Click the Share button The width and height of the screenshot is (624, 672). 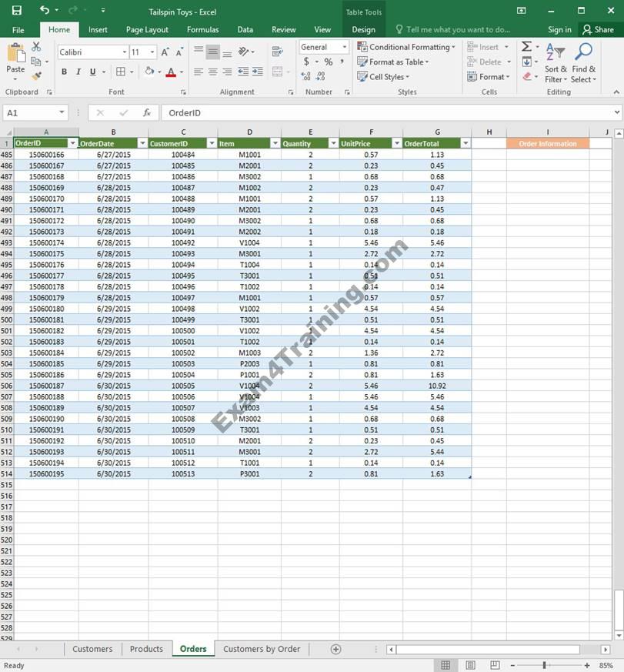pos(599,30)
